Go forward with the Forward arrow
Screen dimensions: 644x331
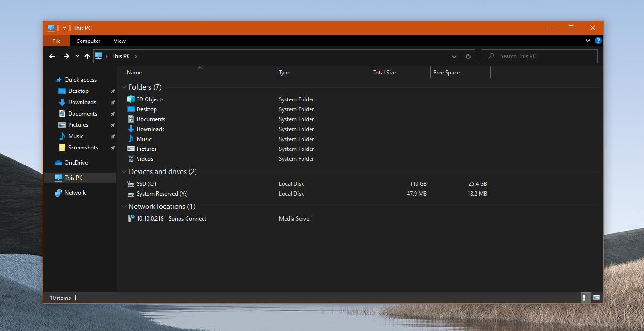(x=66, y=56)
